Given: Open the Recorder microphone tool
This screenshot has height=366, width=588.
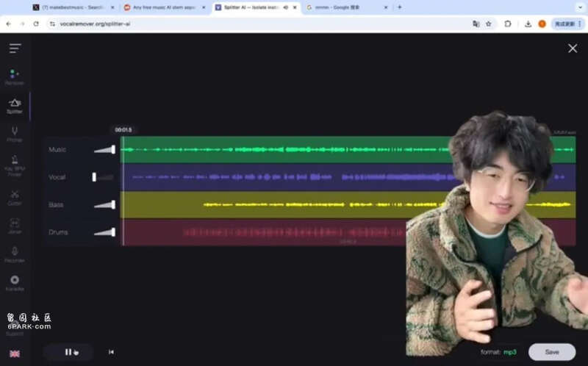Looking at the screenshot, I should tap(15, 254).
